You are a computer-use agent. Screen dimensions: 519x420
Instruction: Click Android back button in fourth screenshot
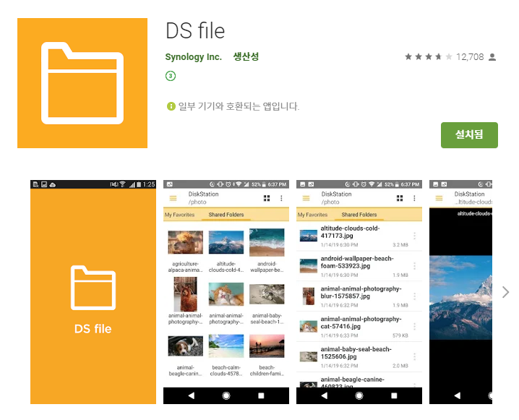458,395
